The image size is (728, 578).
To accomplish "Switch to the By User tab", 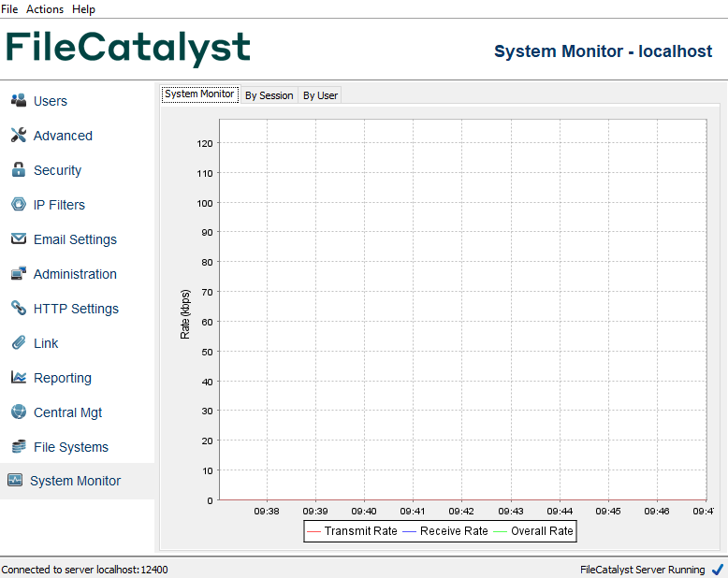I will (x=320, y=95).
